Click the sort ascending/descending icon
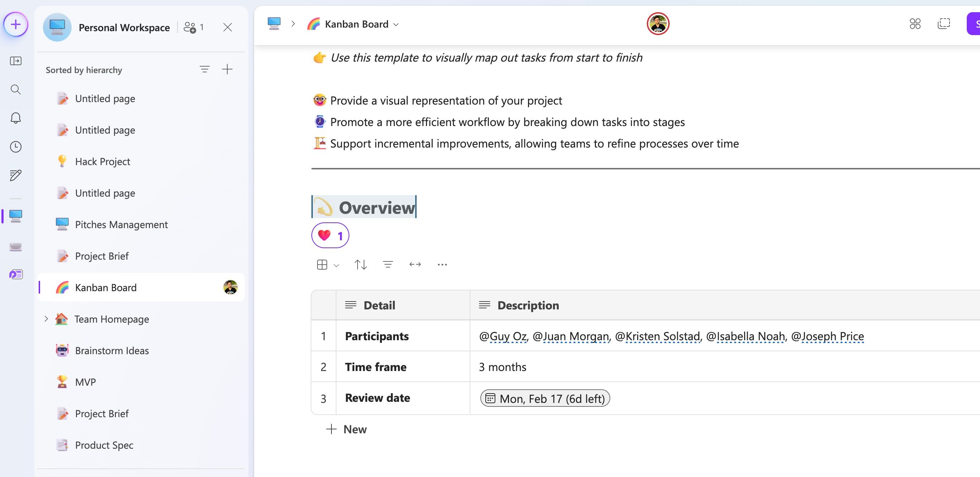 pyautogui.click(x=361, y=264)
